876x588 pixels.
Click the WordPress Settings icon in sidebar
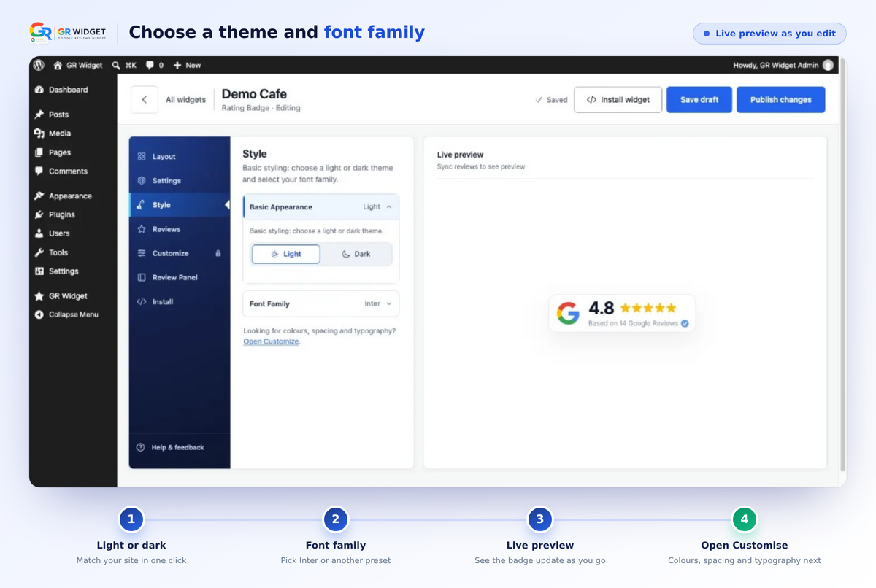(x=39, y=271)
